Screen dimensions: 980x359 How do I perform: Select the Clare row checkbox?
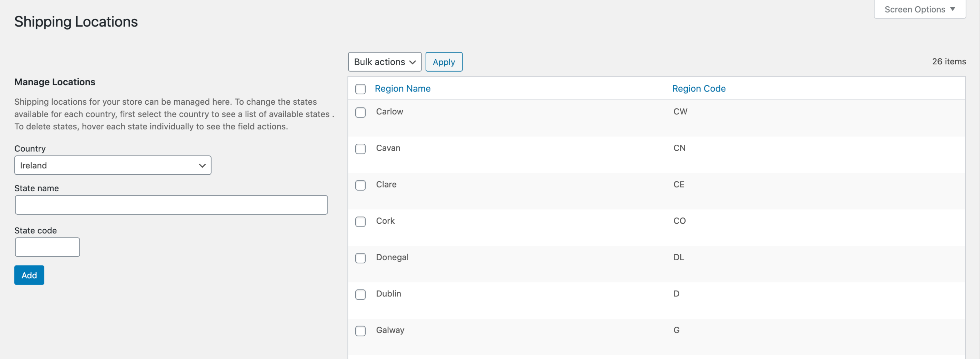point(360,185)
